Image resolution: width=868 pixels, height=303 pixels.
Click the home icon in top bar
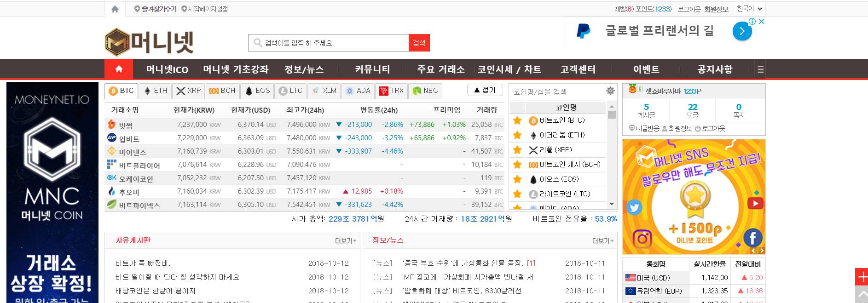[115, 9]
